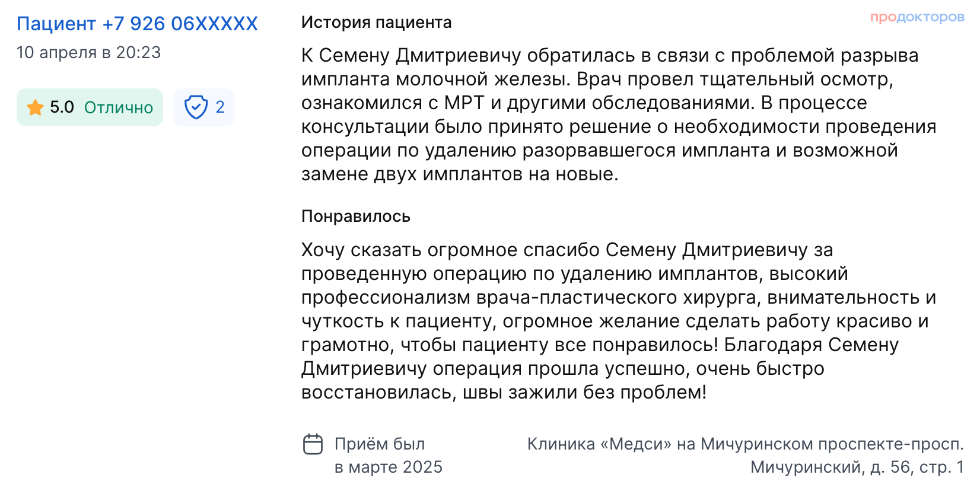The height and width of the screenshot is (497, 980).
Task: Click the 5.0 rating score
Action: [62, 107]
